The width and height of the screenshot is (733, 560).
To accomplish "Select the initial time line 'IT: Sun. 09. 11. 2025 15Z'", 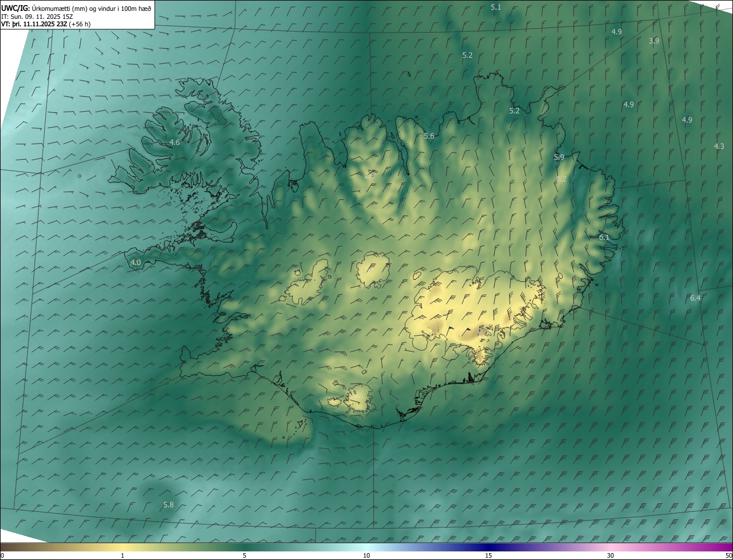I will coord(36,16).
